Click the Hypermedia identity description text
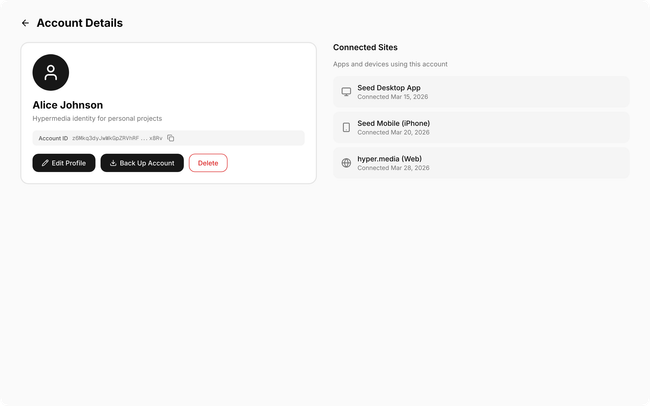The width and height of the screenshot is (650, 406). point(97,119)
